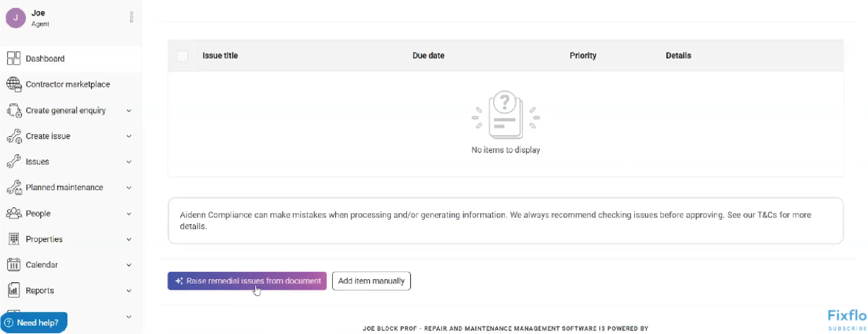Click the empty-state document question icon
The height and width of the screenshot is (334, 868).
506,115
